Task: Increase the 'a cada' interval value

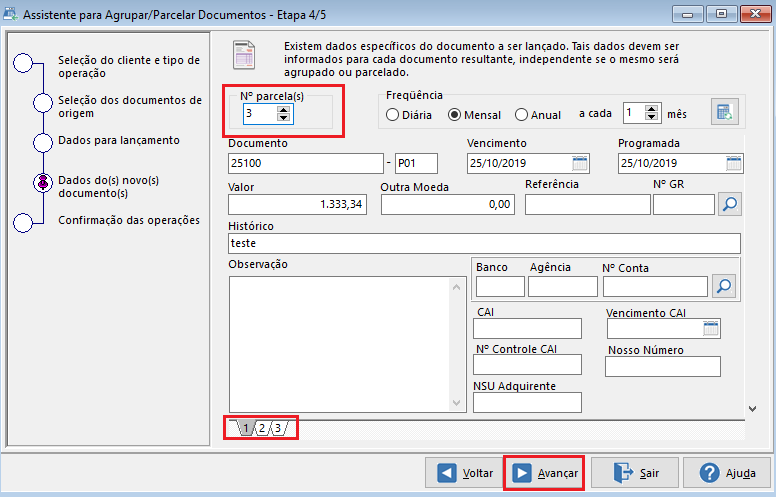Action: pyautogui.click(x=652, y=109)
